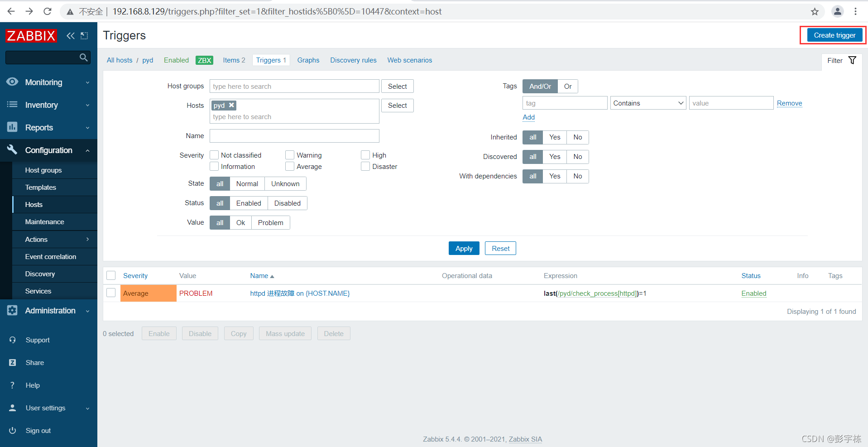Set State filter to Unknown
Screen dimensions: 868x447
(285, 183)
